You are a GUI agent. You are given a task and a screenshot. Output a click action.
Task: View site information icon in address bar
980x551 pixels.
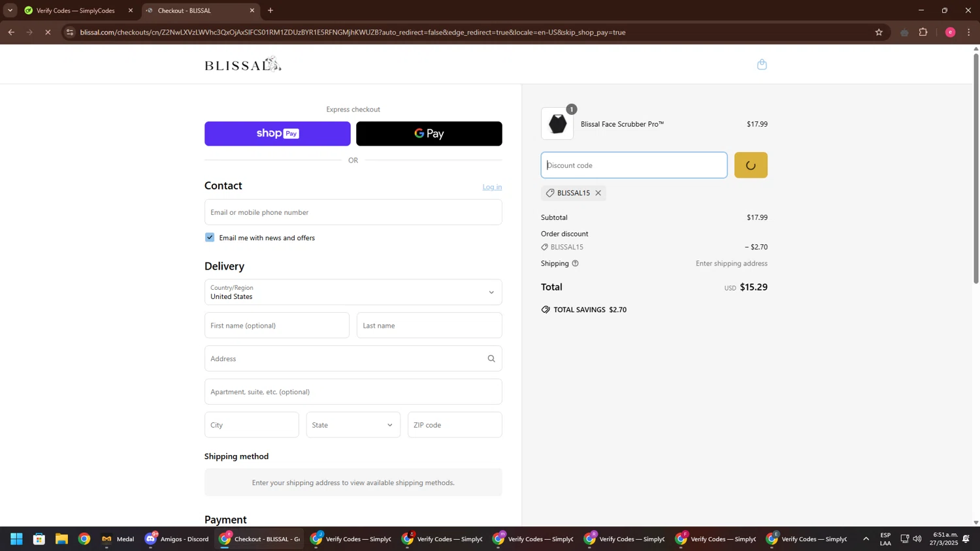(x=71, y=32)
